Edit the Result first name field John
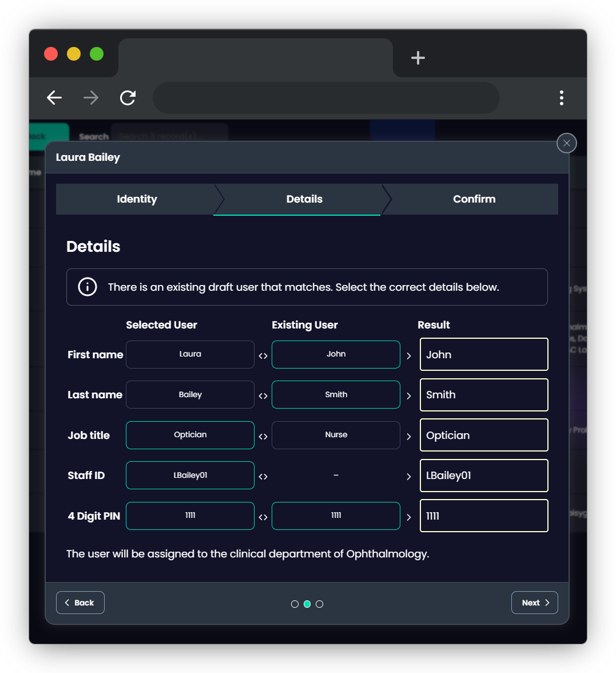 pos(484,355)
